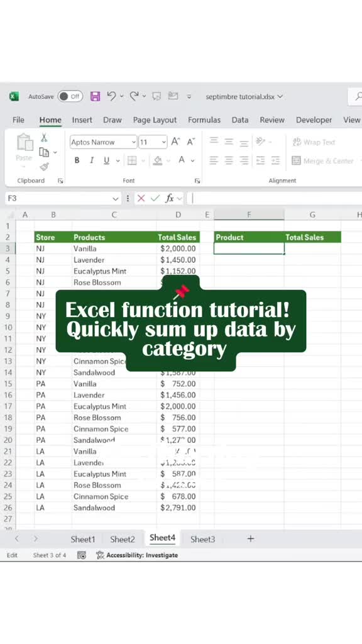
Task: Select column F header
Action: coord(249,214)
